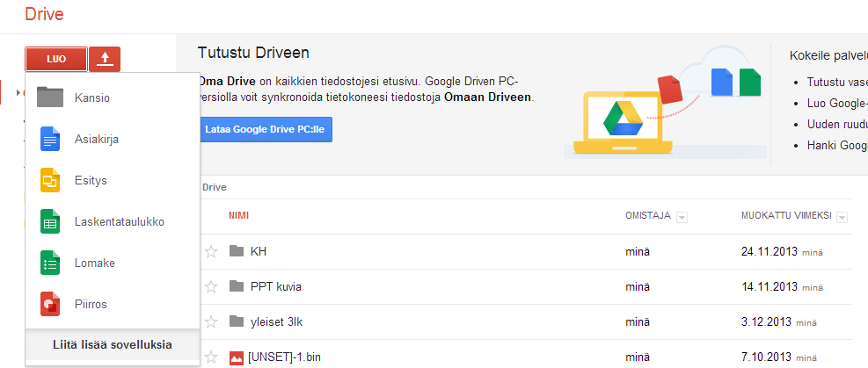Click owner minä in the KH row
Screen dimensions: 868x368
click(638, 252)
